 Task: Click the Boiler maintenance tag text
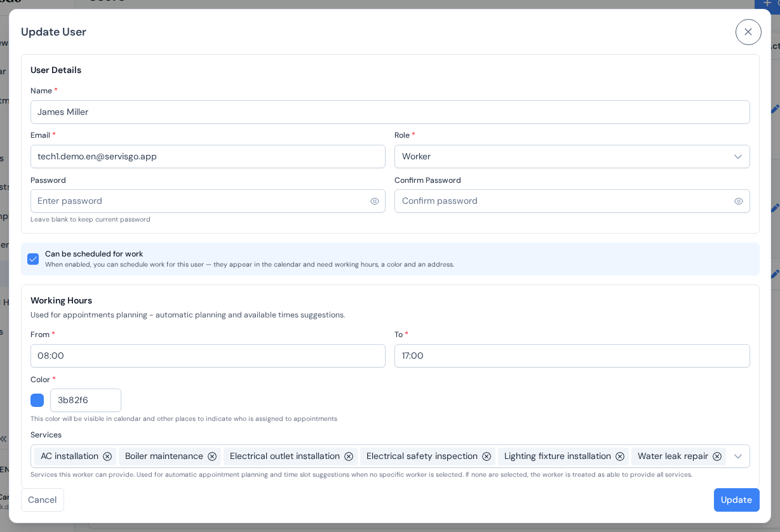coord(164,456)
